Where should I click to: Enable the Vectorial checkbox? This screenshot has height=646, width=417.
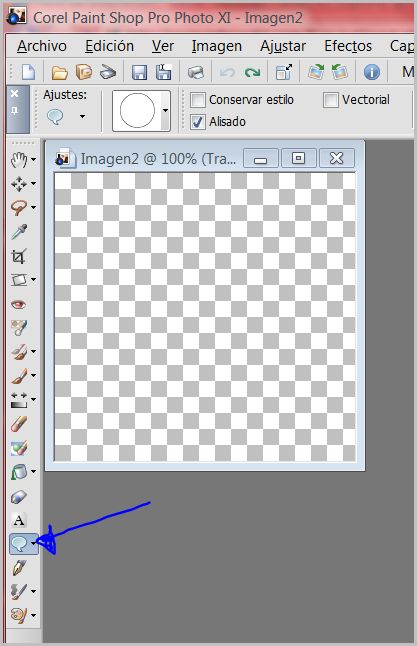[330, 100]
